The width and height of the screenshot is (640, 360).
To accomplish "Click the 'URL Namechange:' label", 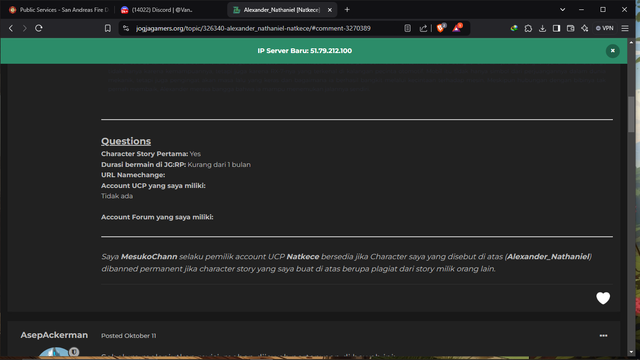I will coord(133,175).
